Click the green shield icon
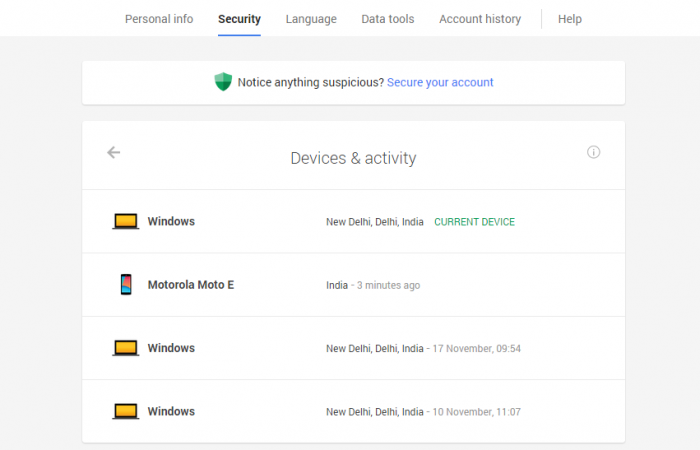Image resolution: width=700 pixels, height=450 pixels. click(223, 82)
